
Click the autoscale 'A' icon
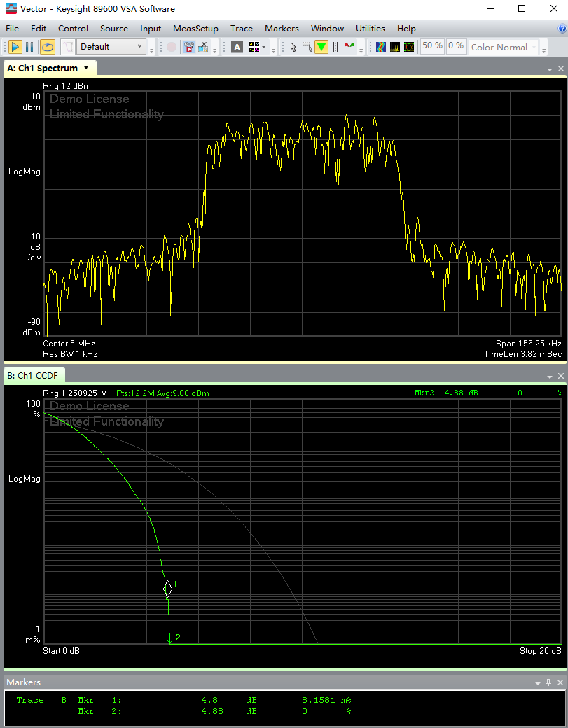(237, 47)
